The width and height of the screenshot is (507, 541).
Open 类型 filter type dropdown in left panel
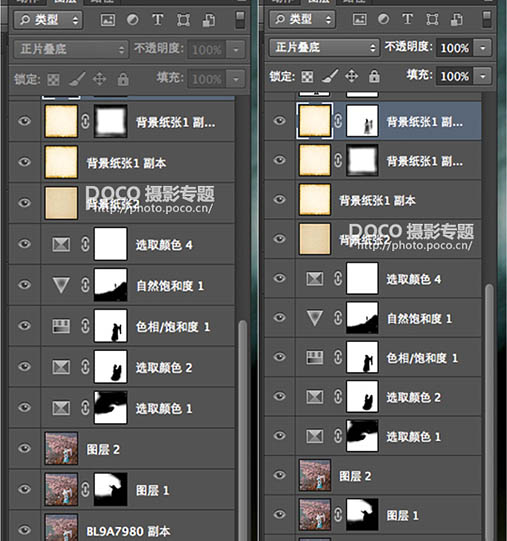(x=48, y=20)
